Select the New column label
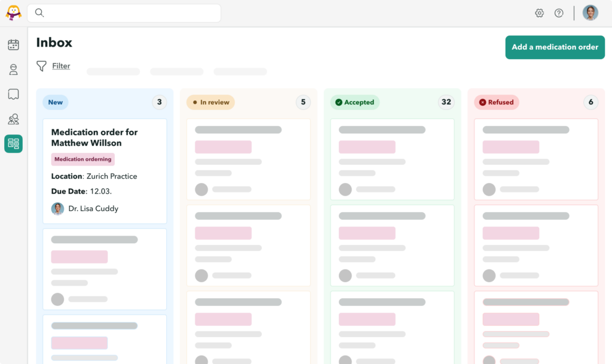Viewport: 612px width, 364px height. coord(56,102)
